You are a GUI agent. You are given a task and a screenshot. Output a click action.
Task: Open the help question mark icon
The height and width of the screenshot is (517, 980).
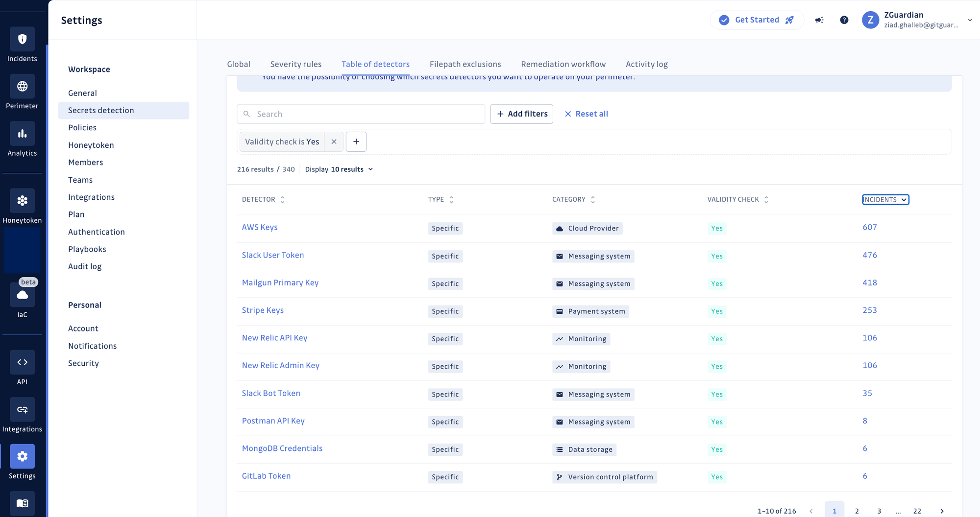(x=844, y=20)
